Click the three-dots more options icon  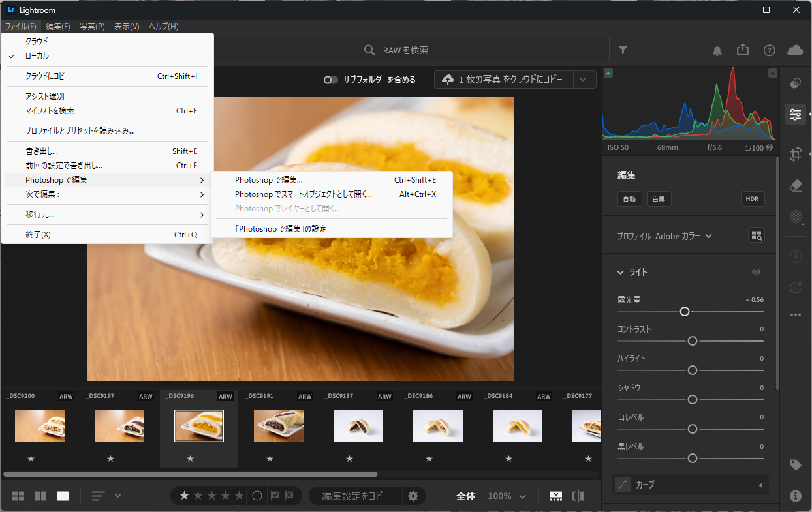[x=795, y=314]
